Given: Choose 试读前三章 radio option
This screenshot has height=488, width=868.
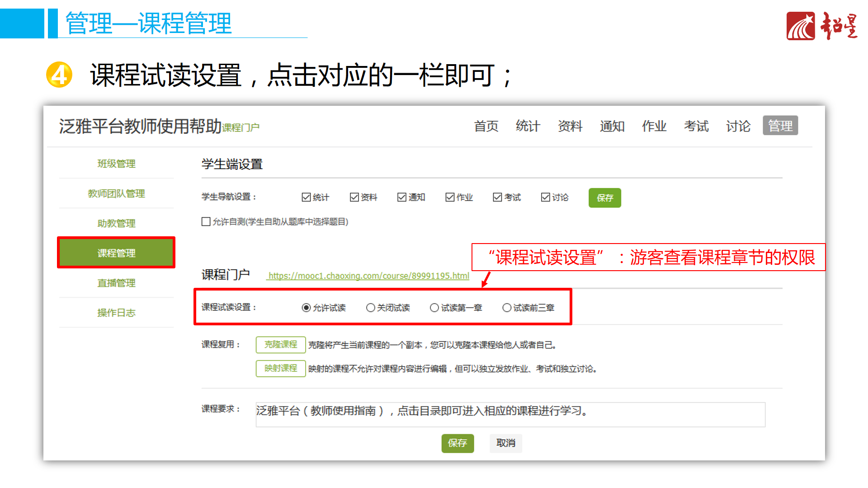Looking at the screenshot, I should click(506, 308).
